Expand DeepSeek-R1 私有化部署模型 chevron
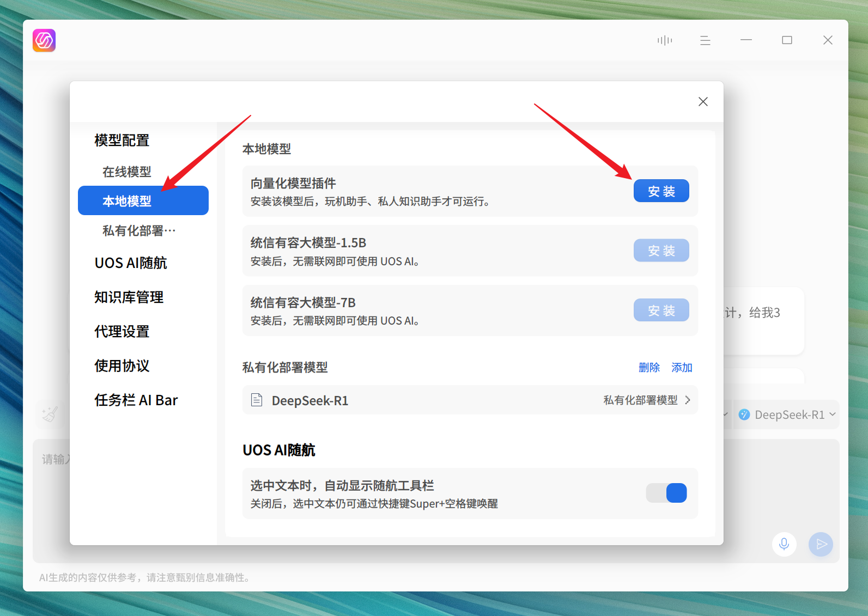The width and height of the screenshot is (868, 616). pyautogui.click(x=688, y=400)
